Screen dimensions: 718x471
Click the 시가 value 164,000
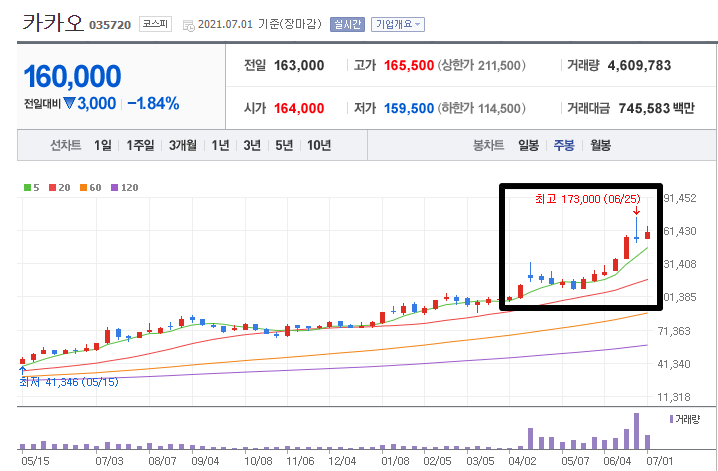pyautogui.click(x=299, y=108)
